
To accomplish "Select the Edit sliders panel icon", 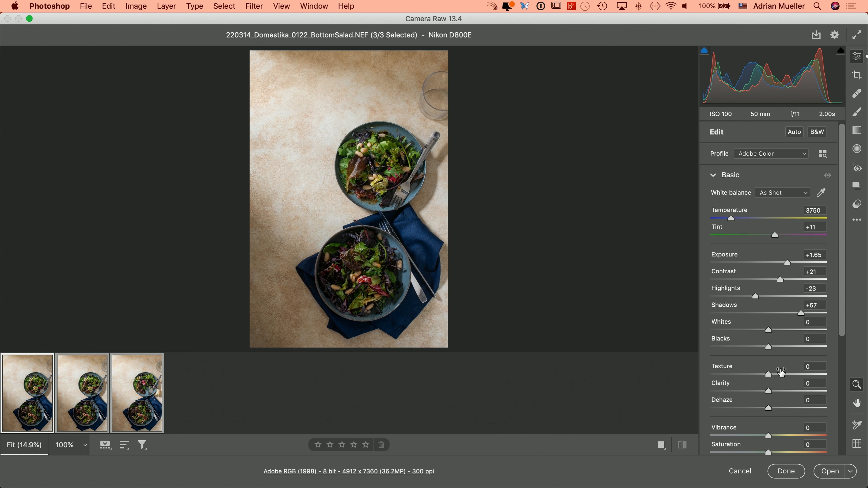I will point(856,56).
